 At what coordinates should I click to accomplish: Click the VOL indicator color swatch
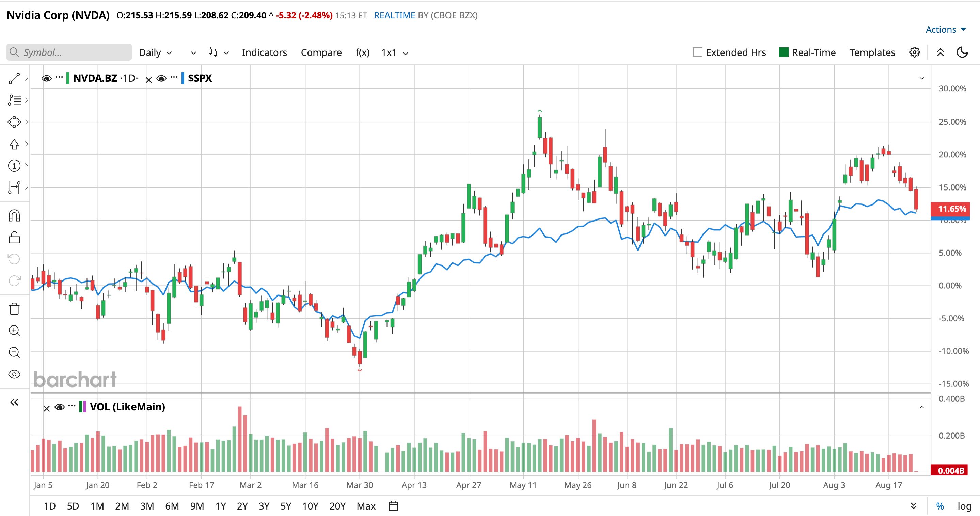[x=82, y=407]
